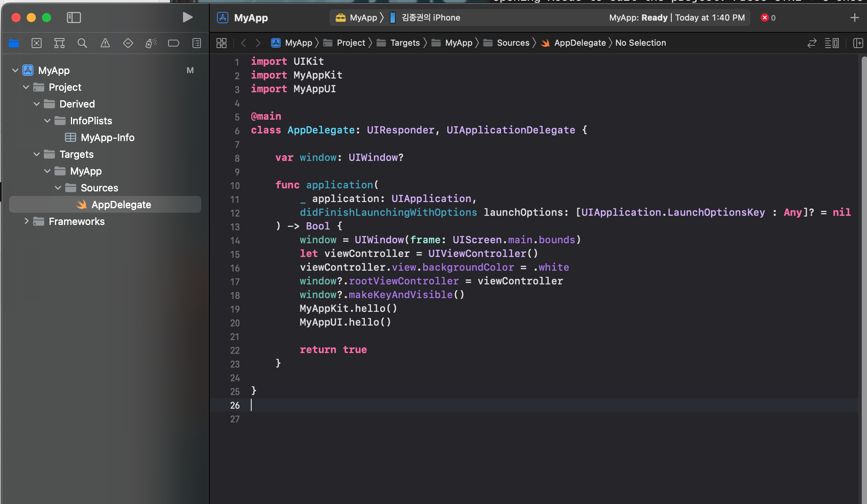The height and width of the screenshot is (504, 867).
Task: Open the Debug navigator spray icon
Action: pos(151,43)
